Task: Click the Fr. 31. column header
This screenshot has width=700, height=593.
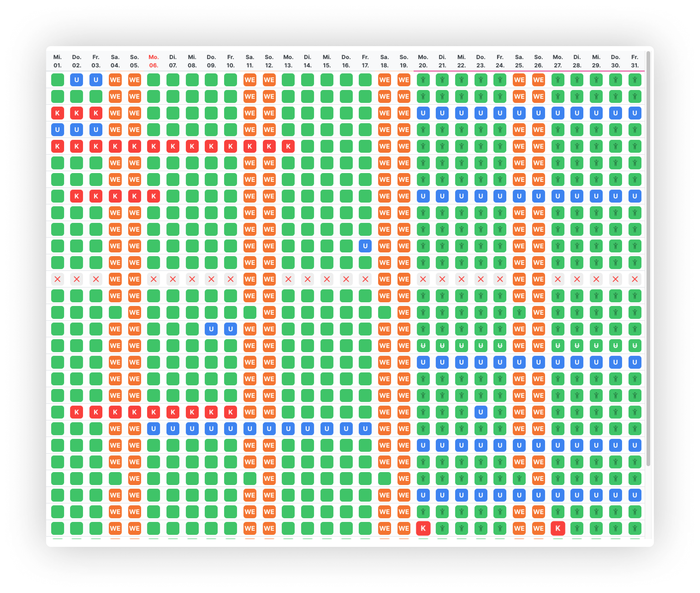Action: (635, 61)
